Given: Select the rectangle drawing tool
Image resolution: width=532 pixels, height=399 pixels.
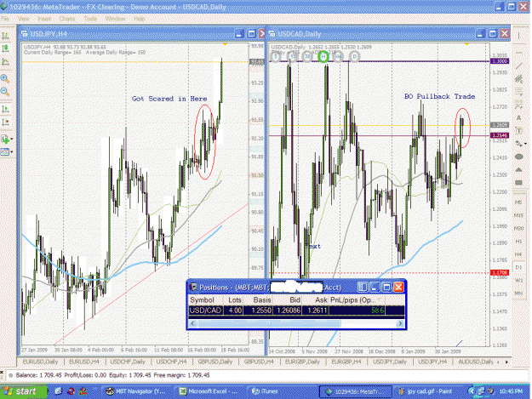Looking at the screenshot, I should [518, 182].
